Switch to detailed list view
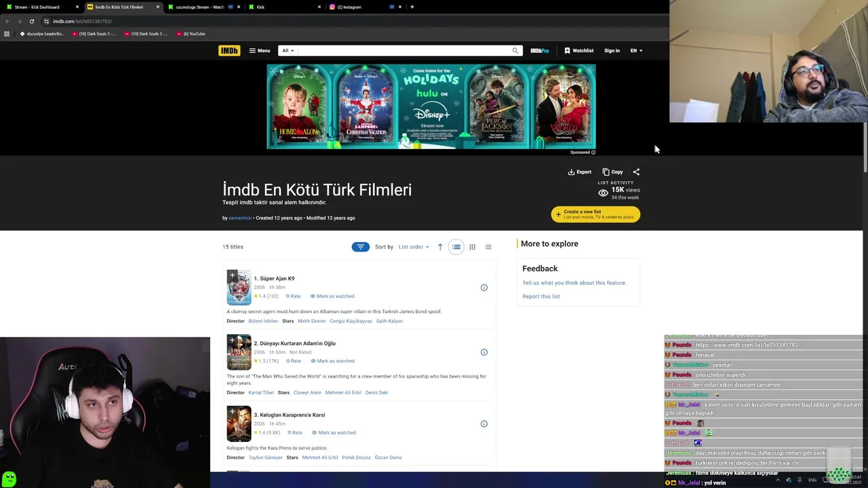Viewport: 868px width, 488px height. pos(456,247)
